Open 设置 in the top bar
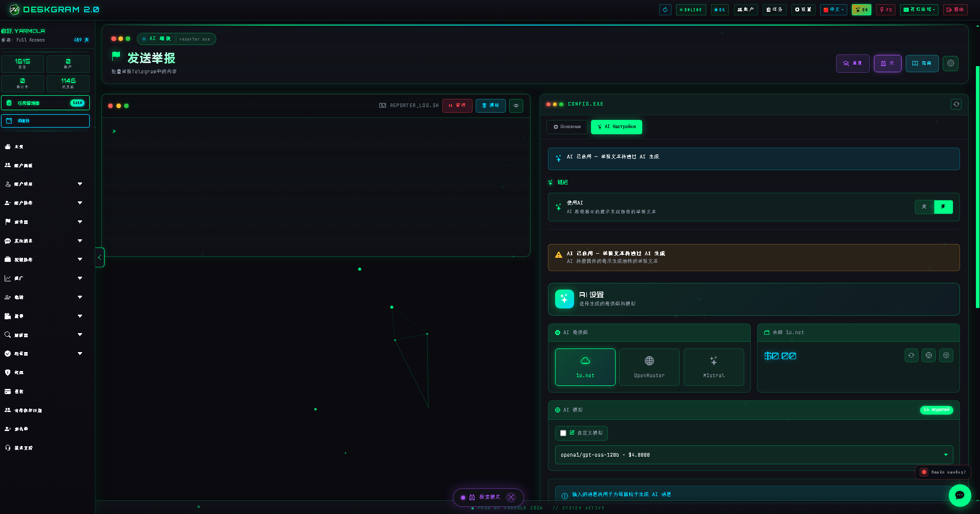 tap(803, 10)
